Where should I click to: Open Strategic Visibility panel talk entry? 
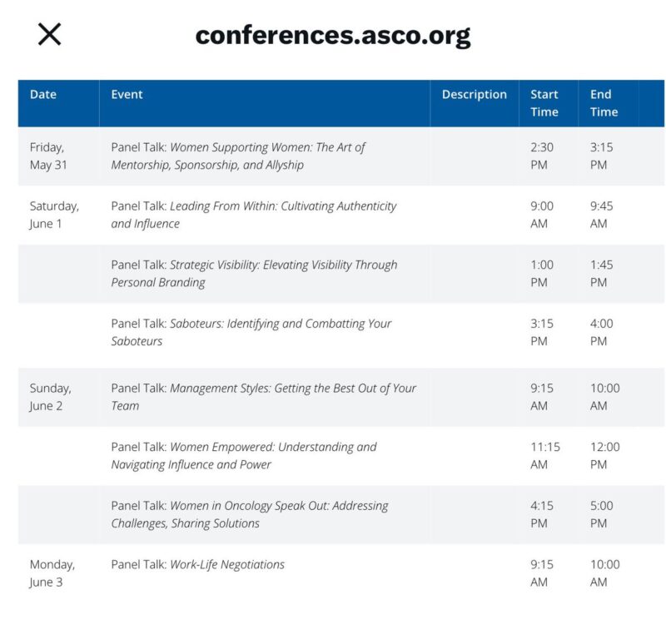point(254,274)
